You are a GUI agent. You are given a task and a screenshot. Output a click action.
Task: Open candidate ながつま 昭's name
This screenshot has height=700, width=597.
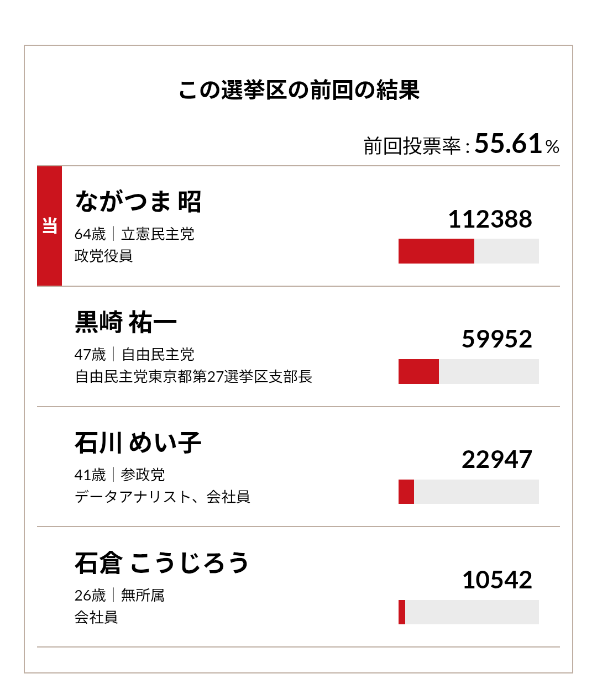point(138,202)
